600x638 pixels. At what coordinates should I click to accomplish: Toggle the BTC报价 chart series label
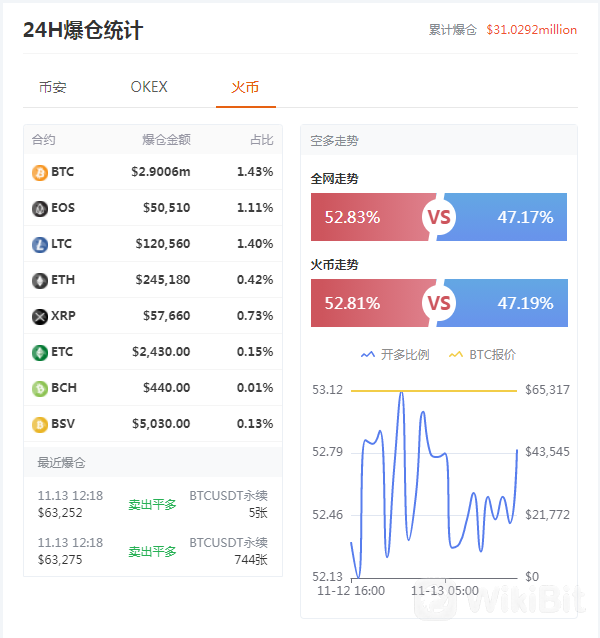(492, 355)
